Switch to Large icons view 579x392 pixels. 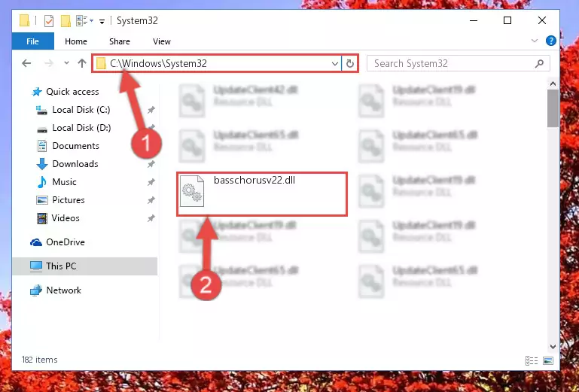pos(548,360)
